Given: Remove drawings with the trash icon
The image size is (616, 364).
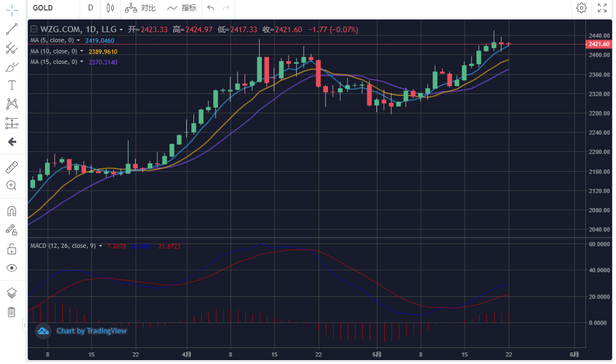Looking at the screenshot, I should click(x=12, y=312).
